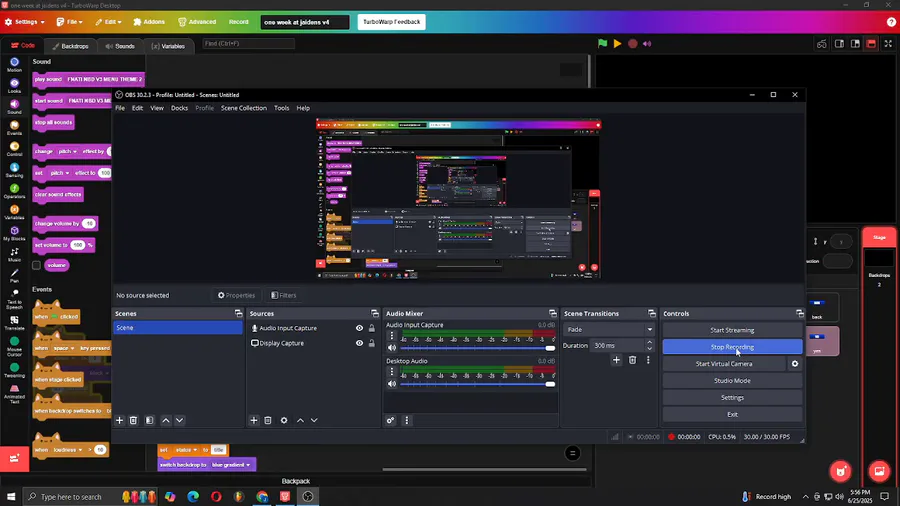Toggle visibility of Audio Input Capture source
This screenshot has height=506, width=900.
click(359, 328)
